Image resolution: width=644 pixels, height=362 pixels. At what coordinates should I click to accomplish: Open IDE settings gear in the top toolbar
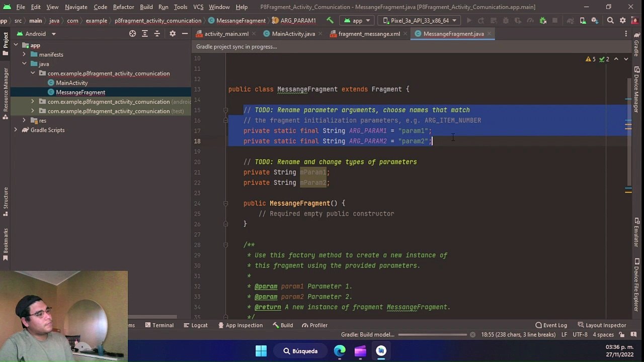(x=623, y=21)
